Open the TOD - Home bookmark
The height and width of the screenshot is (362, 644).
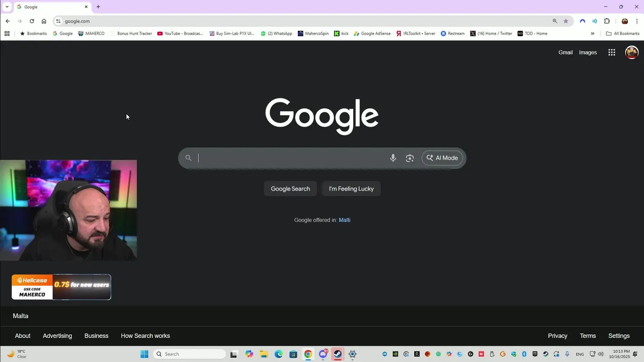point(532,34)
